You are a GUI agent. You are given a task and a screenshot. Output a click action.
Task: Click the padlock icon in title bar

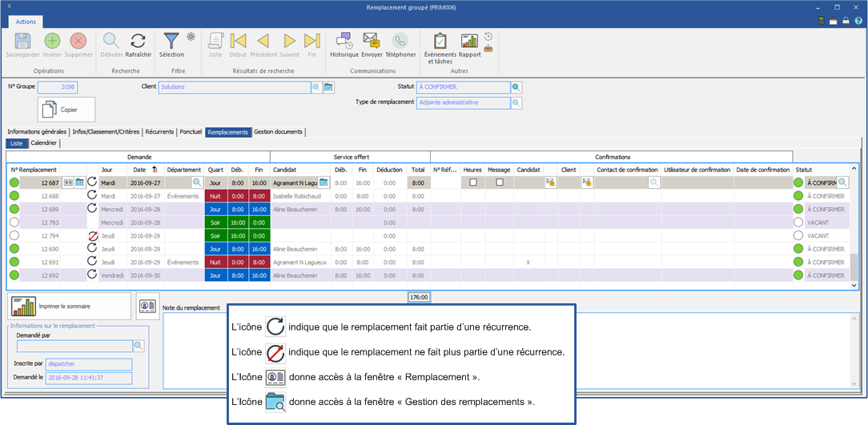[846, 21]
